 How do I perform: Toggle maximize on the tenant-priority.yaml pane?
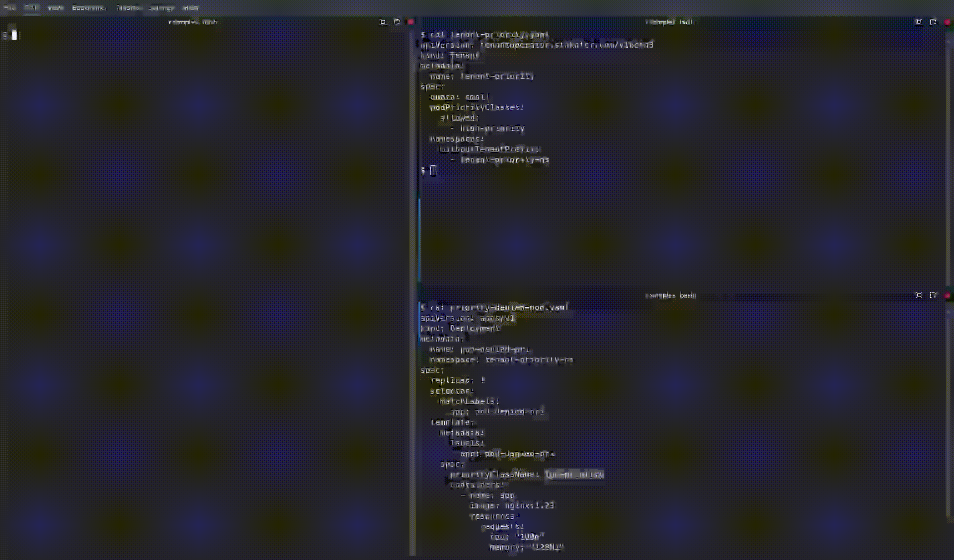pos(919,22)
